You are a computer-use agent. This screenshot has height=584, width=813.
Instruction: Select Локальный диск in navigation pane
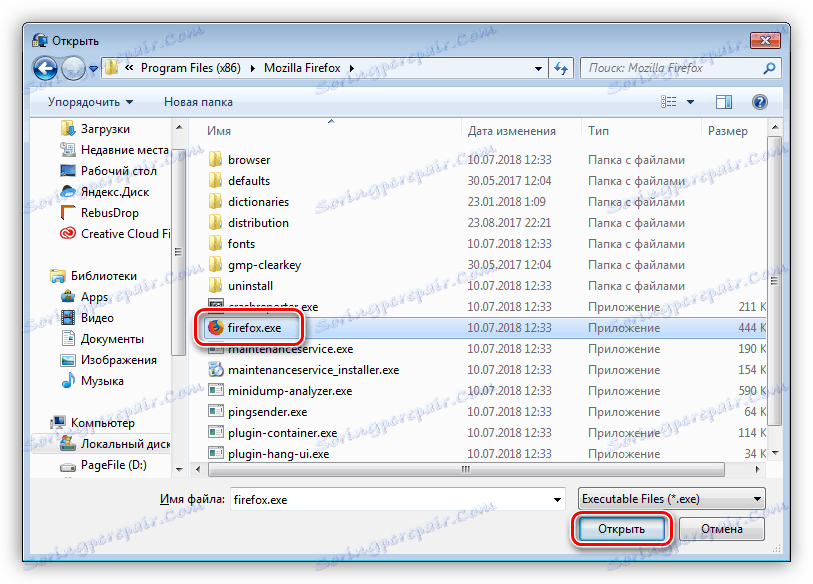tap(115, 444)
